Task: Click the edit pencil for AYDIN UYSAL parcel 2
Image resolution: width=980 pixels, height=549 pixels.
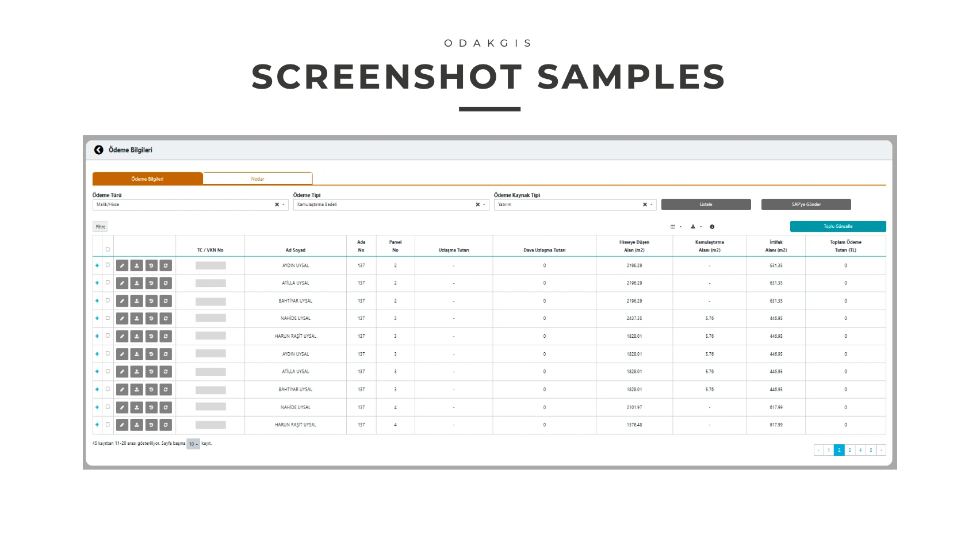Action: coord(122,266)
